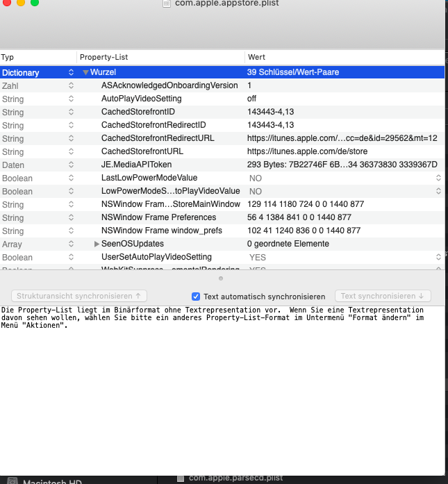Click the yellow minimize window button
Viewport: 448px width, 484px height.
point(21,3)
